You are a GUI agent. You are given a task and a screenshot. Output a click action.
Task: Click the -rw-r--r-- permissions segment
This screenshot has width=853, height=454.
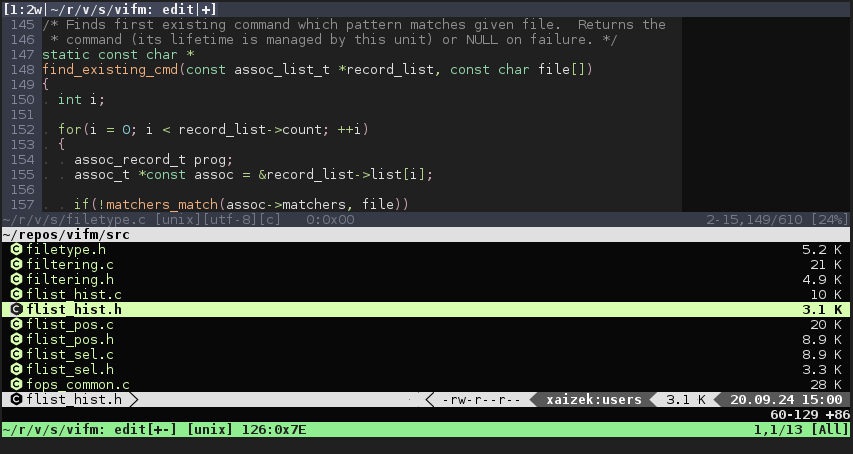click(481, 400)
